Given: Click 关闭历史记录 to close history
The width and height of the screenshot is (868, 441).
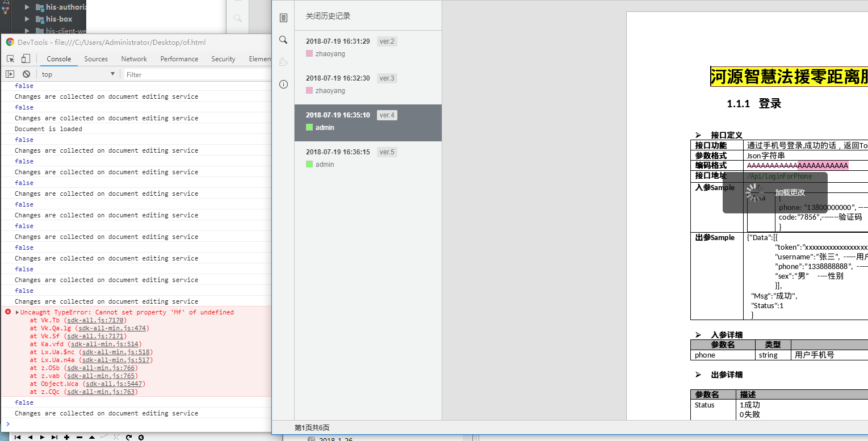Looking at the screenshot, I should coord(328,16).
